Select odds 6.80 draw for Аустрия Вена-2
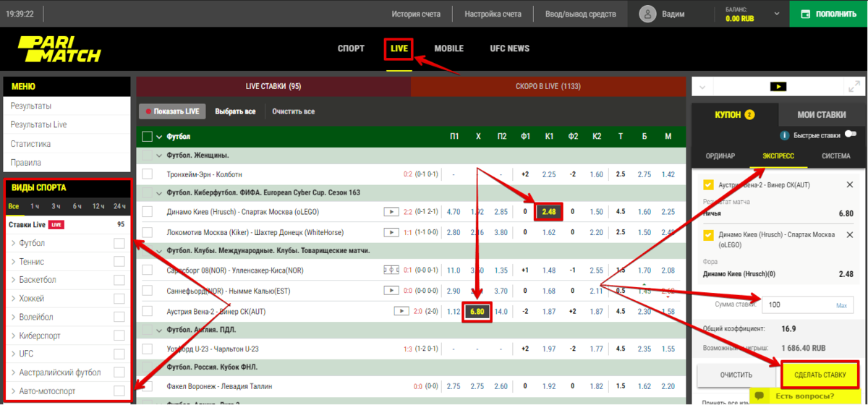The image size is (868, 405). click(477, 312)
